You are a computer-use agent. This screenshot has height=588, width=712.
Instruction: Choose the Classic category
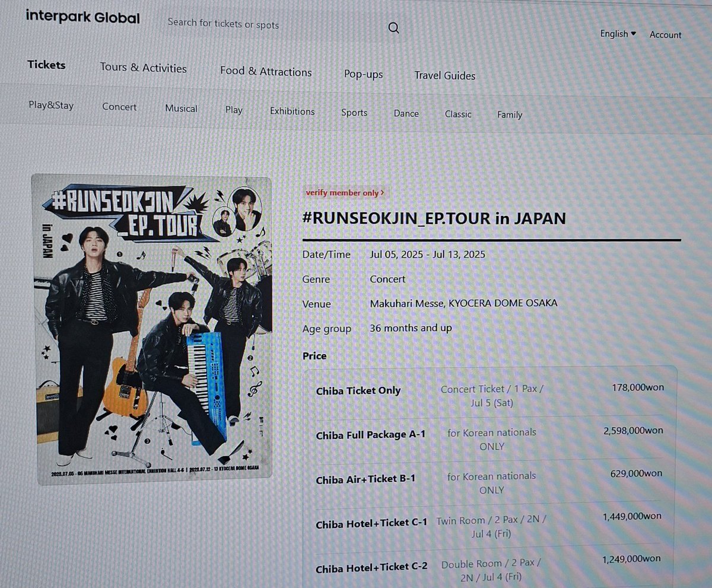click(458, 114)
